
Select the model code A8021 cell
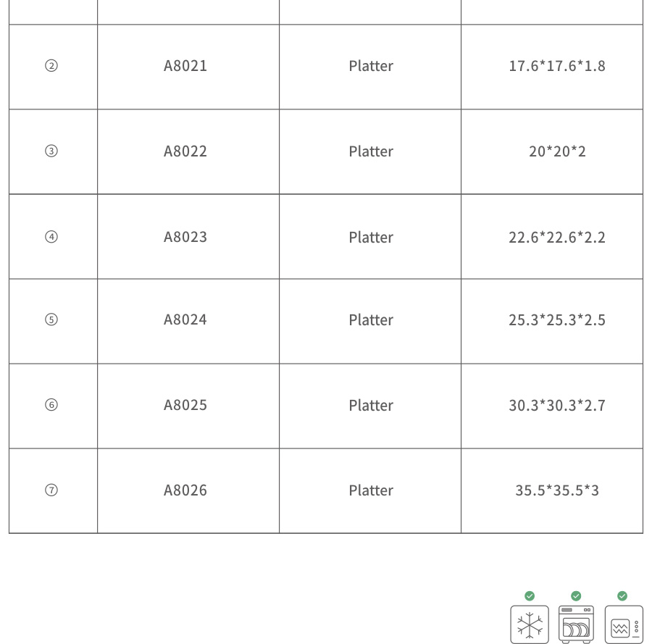pos(185,66)
